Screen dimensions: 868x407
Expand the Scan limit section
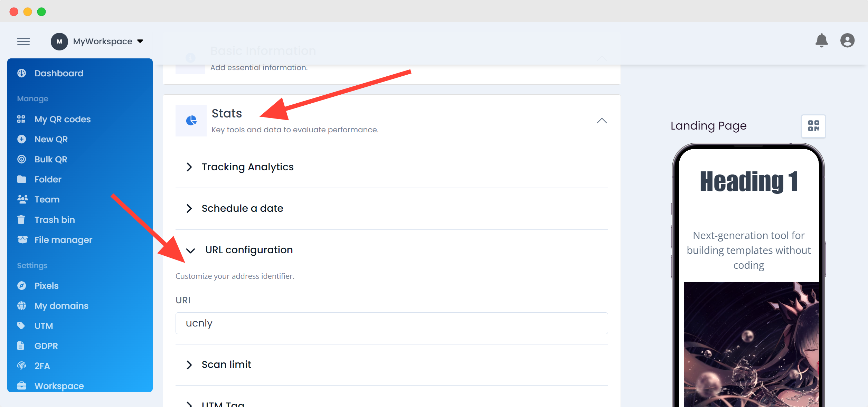(x=226, y=365)
